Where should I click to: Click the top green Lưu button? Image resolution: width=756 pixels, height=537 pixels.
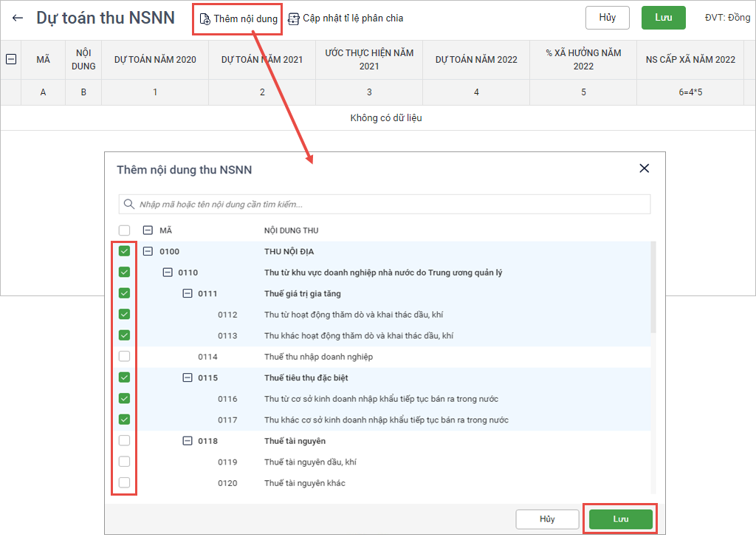(x=663, y=18)
